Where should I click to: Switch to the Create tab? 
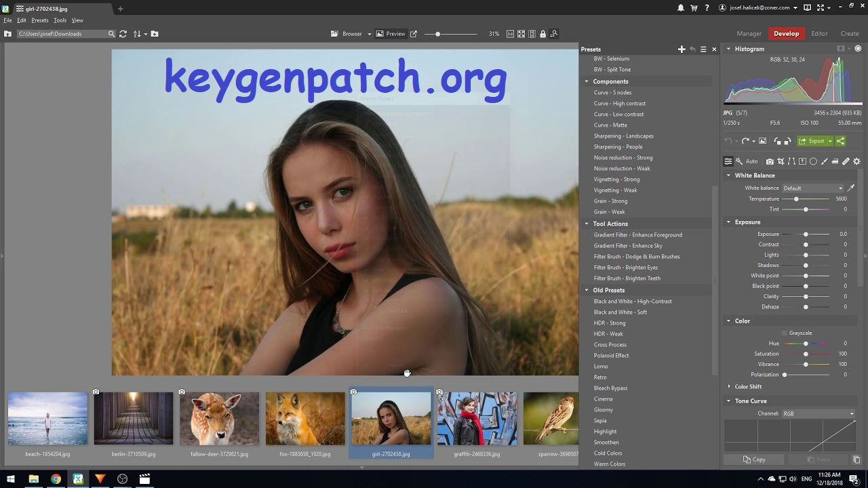pyautogui.click(x=850, y=34)
